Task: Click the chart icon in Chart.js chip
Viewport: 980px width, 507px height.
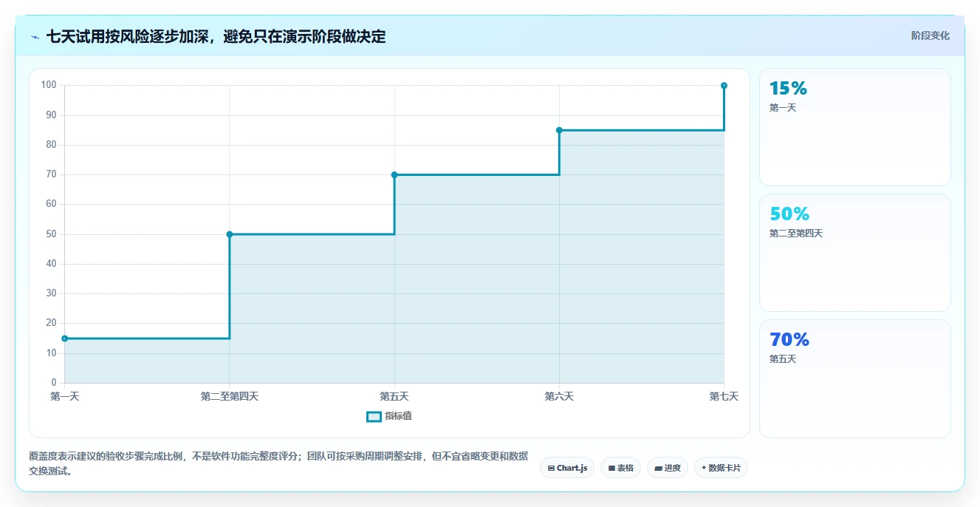Action: click(x=551, y=468)
